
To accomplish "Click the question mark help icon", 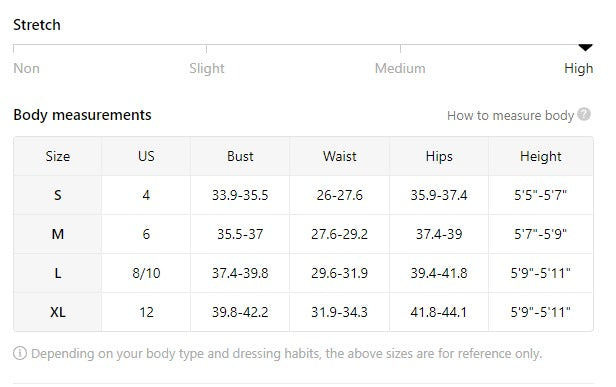I will tap(584, 114).
